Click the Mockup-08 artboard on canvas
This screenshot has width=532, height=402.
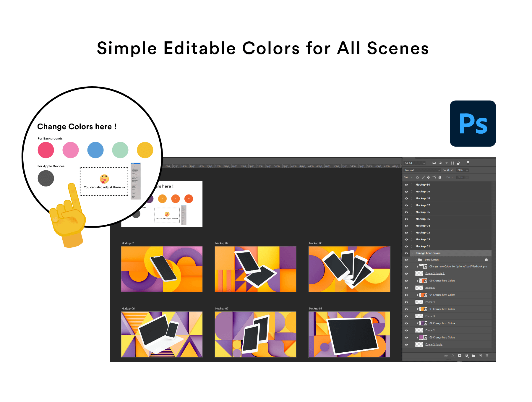point(349,334)
